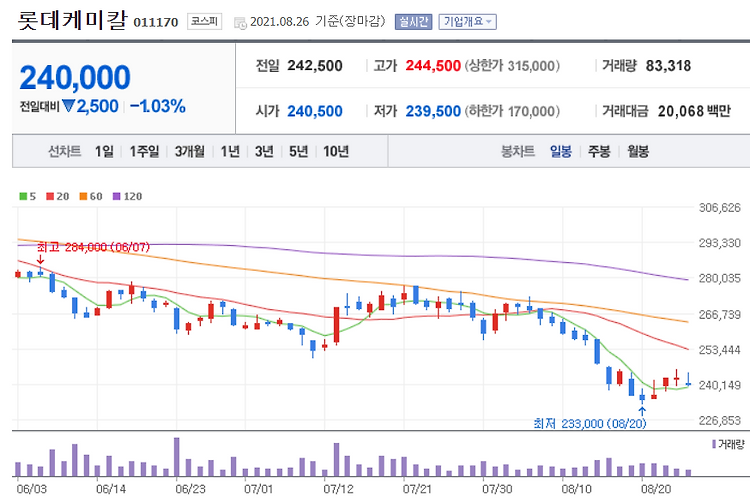The width and height of the screenshot is (750, 502).
Task: Select the 5년 line chart tab
Action: click(298, 152)
